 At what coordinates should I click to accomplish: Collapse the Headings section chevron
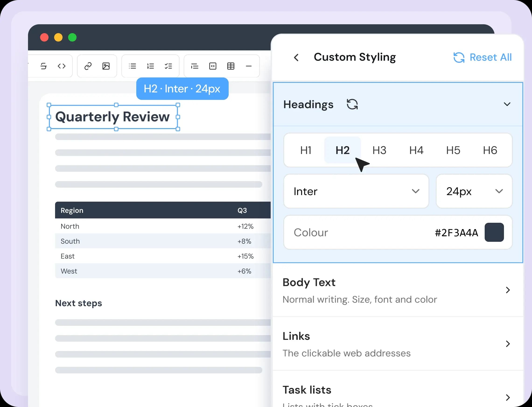pyautogui.click(x=507, y=104)
